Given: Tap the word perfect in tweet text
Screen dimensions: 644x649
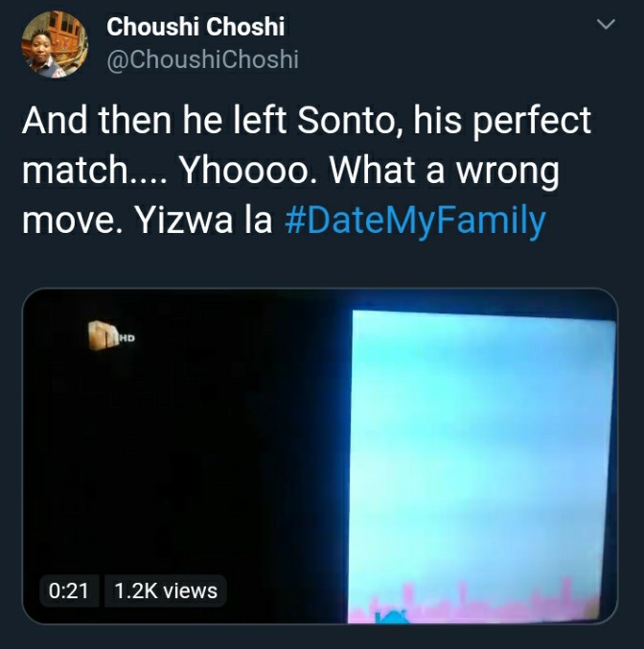Looking at the screenshot, I should tap(532, 123).
